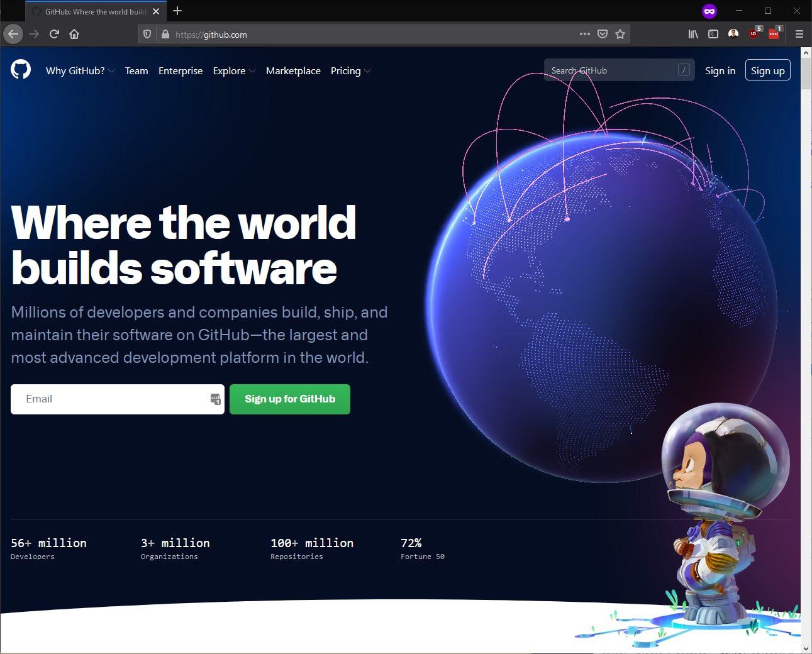
Task: Open the sidebar panel icon
Action: pos(713,34)
